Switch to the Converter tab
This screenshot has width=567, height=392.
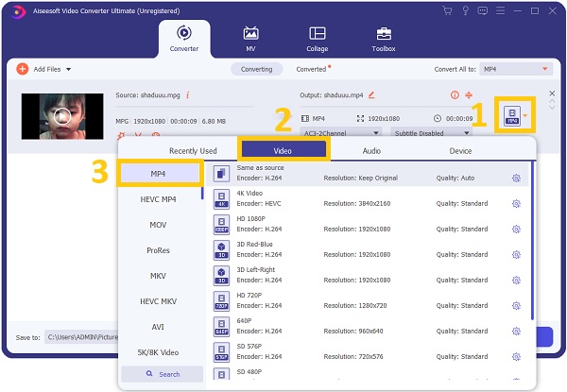184,39
